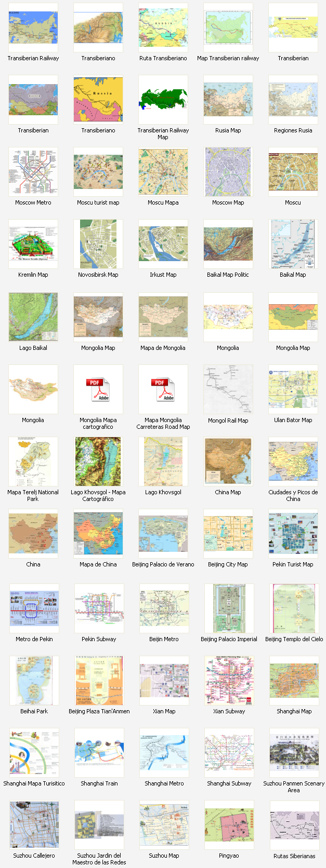Open the Metro de Pekin thumbnail

click(34, 608)
